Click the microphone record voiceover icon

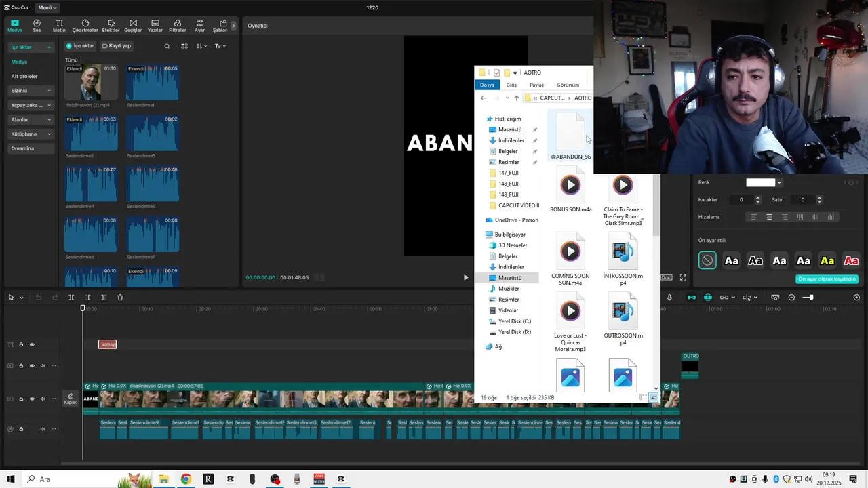click(x=669, y=298)
